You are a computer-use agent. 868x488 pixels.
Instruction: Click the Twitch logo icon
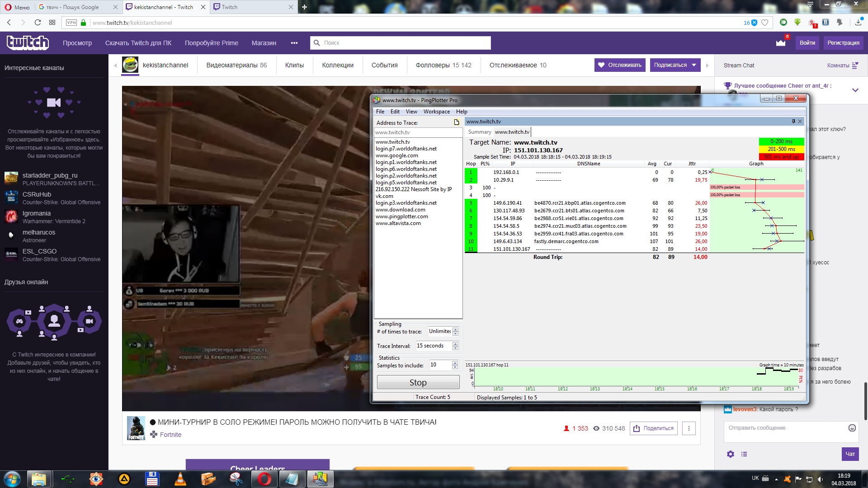(28, 42)
